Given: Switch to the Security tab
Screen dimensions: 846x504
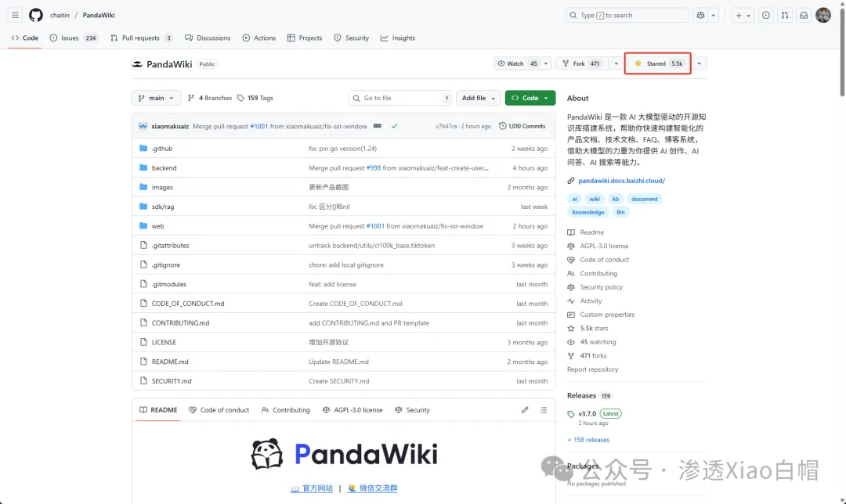Looking at the screenshot, I should (x=351, y=38).
